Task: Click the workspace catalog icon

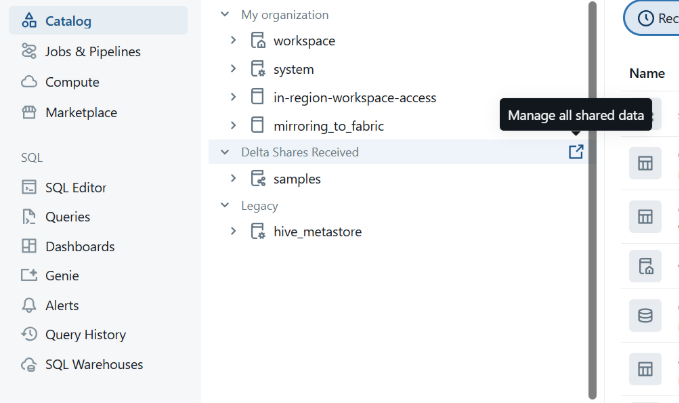Action: click(x=257, y=41)
